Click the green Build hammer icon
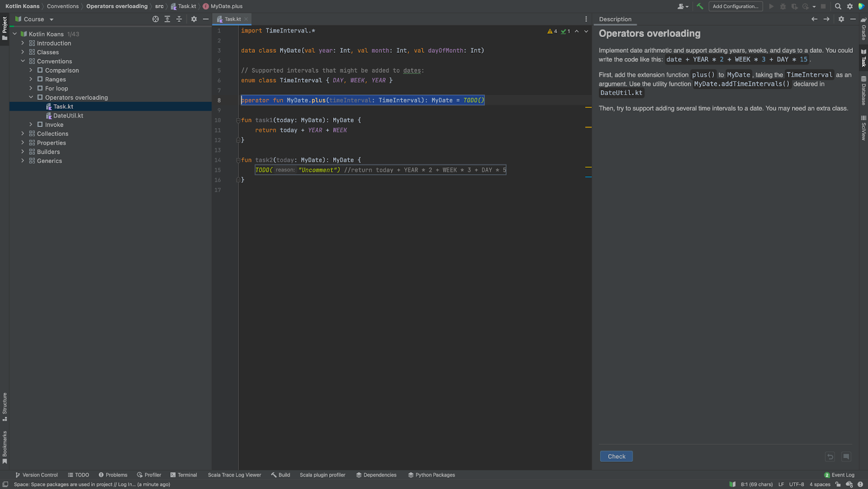The image size is (868, 489). 700,7
